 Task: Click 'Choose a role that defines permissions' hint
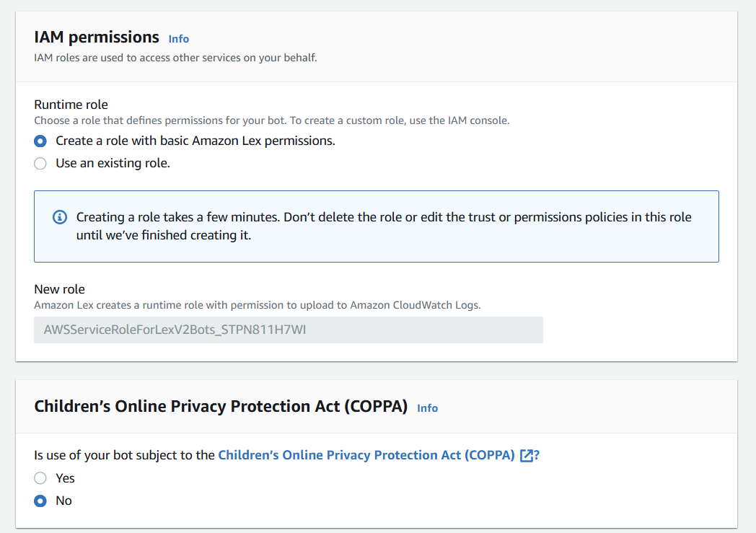(x=271, y=120)
